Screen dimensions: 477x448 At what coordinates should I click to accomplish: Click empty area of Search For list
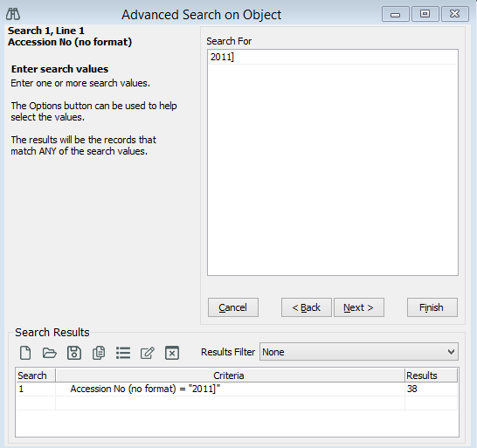click(333, 169)
